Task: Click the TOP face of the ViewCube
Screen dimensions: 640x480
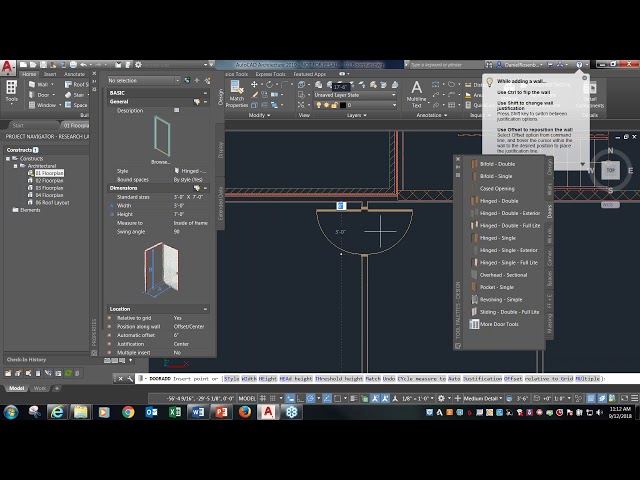Action: 610,170
